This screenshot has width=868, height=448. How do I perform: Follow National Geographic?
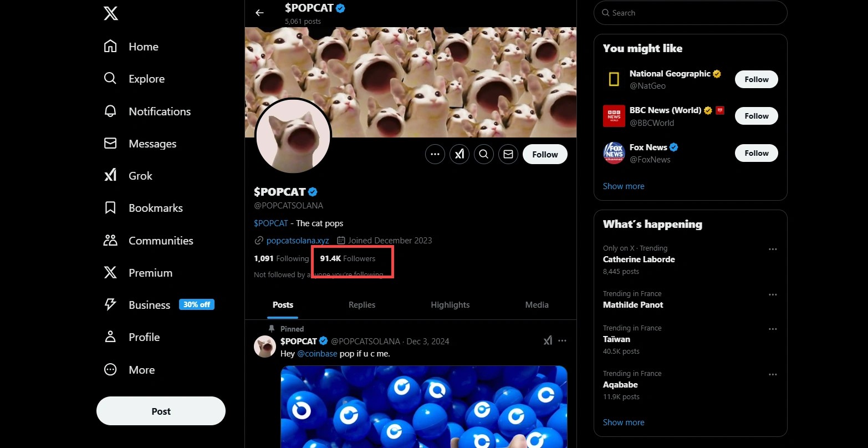pyautogui.click(x=757, y=79)
